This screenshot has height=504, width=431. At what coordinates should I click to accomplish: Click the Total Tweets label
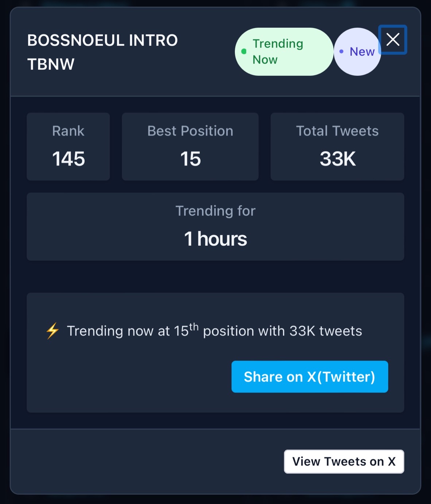pos(337,131)
